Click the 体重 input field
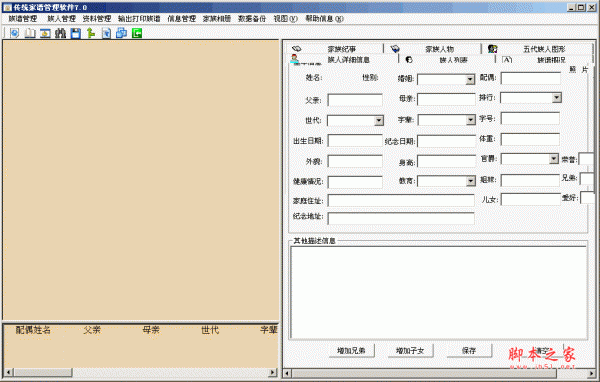600x382 pixels. coord(530,139)
